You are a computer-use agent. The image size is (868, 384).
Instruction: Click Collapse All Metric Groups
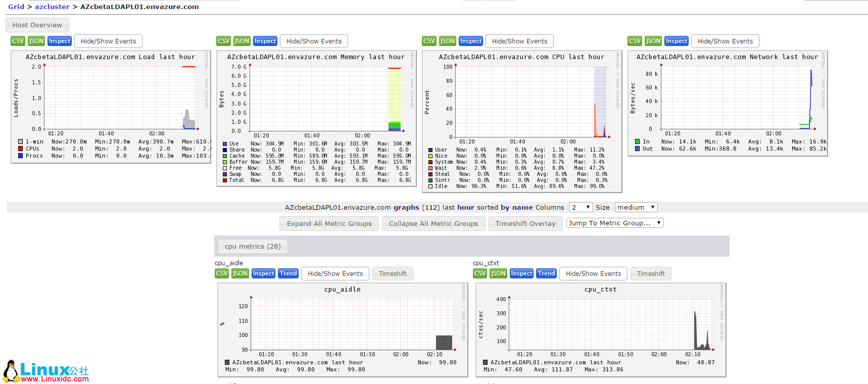click(x=433, y=223)
